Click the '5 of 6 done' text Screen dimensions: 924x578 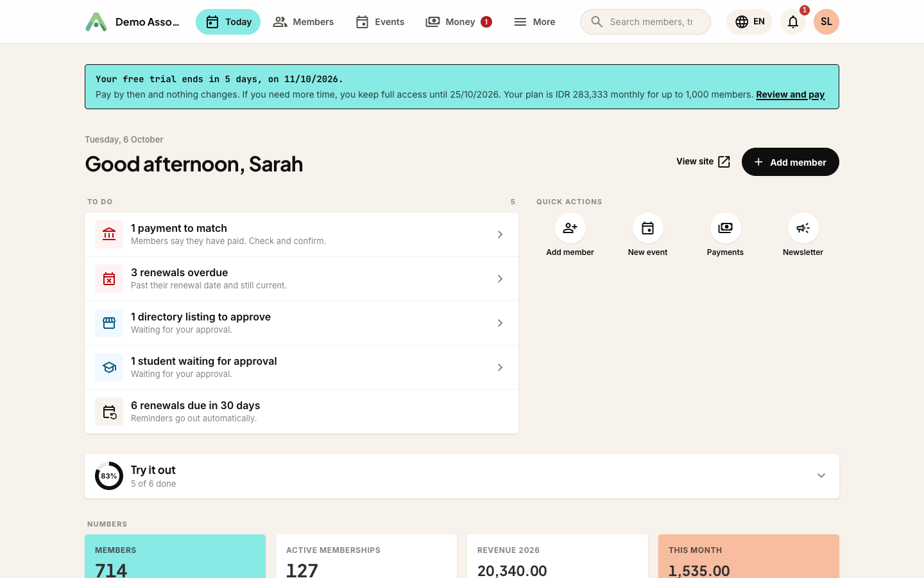click(153, 484)
